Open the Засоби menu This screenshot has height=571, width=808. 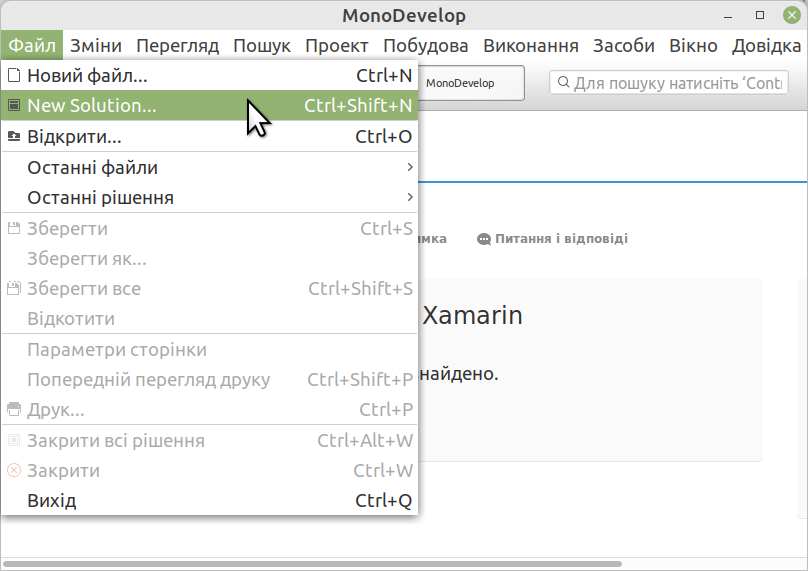tap(624, 45)
